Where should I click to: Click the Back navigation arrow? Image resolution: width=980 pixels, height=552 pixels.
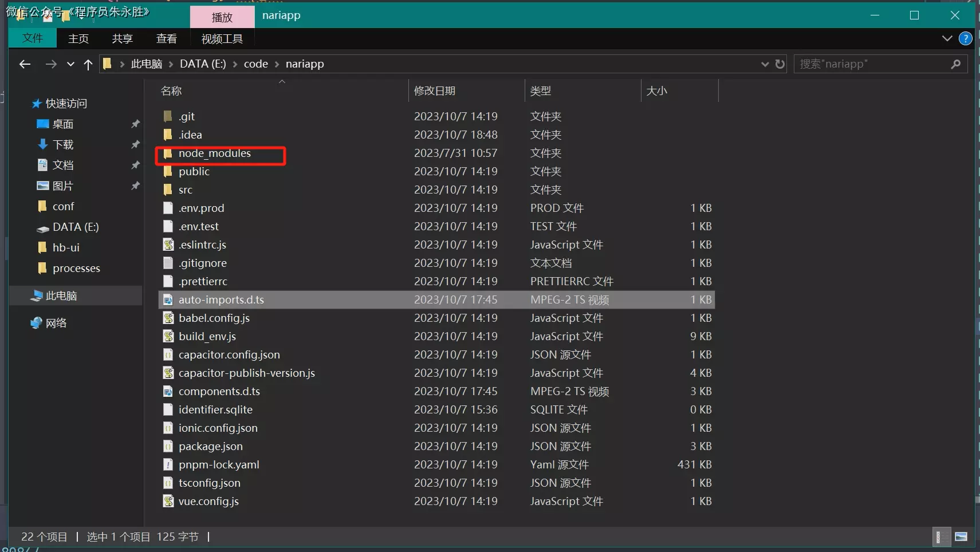(25, 64)
